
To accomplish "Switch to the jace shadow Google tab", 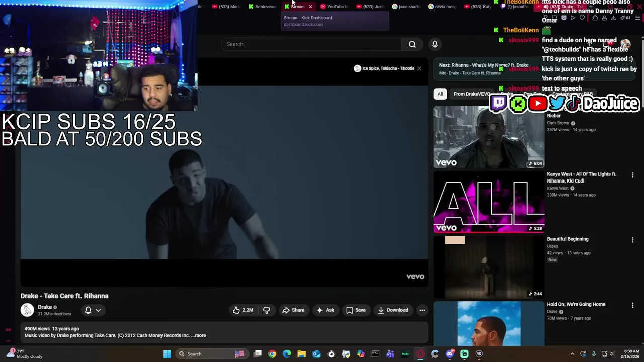I will [406, 7].
